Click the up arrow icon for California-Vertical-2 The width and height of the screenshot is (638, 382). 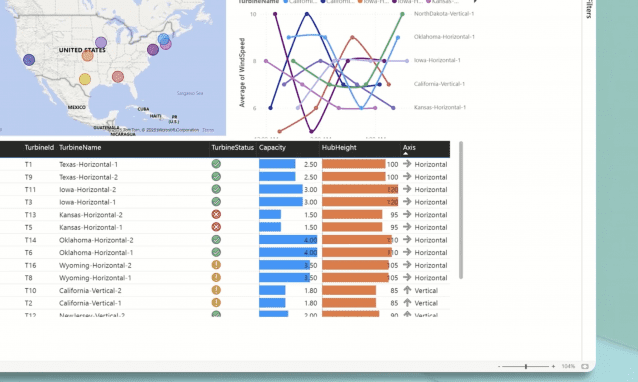pyautogui.click(x=407, y=290)
